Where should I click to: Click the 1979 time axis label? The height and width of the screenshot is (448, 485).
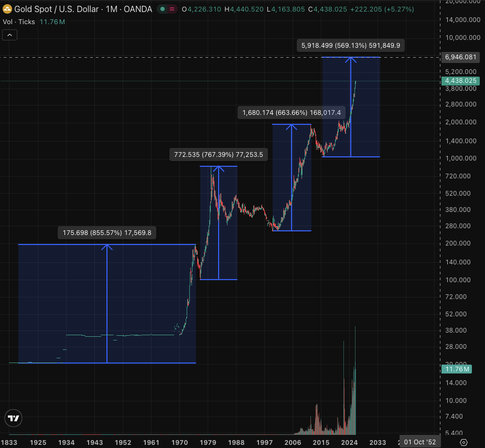tap(208, 443)
